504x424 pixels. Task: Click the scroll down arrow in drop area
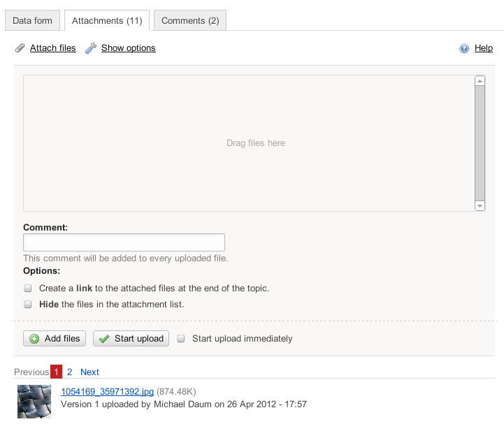[x=480, y=205]
